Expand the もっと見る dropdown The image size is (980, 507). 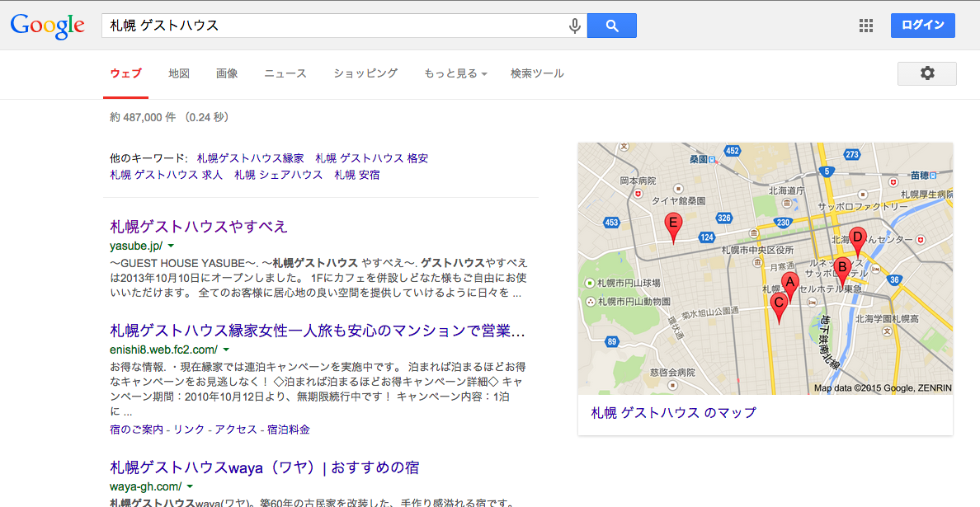[x=455, y=73]
